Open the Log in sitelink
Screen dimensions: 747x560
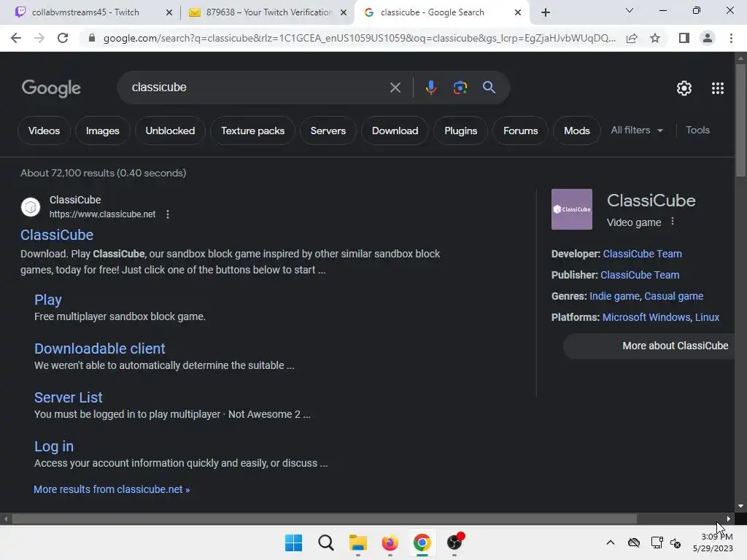[x=54, y=446]
